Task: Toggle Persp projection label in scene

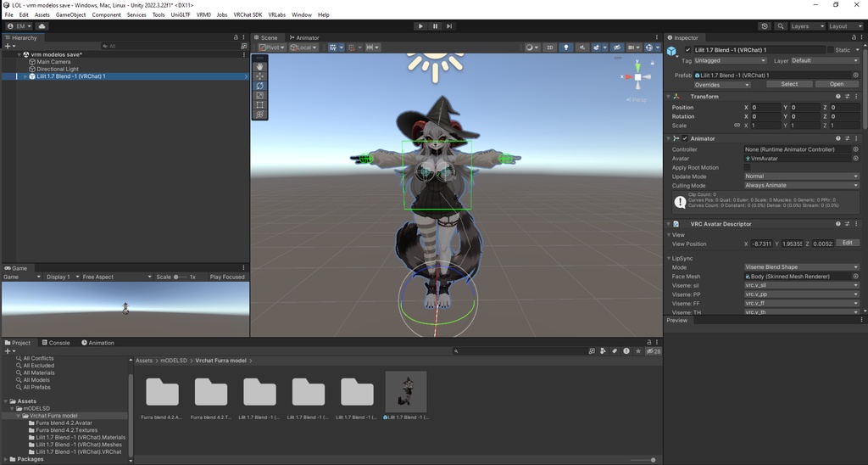Action: coord(637,100)
